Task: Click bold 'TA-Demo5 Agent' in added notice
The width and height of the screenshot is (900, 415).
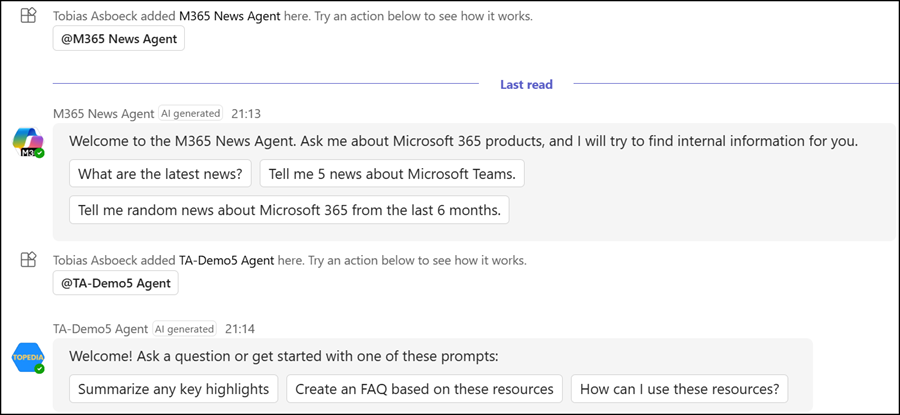Action: coord(227,260)
